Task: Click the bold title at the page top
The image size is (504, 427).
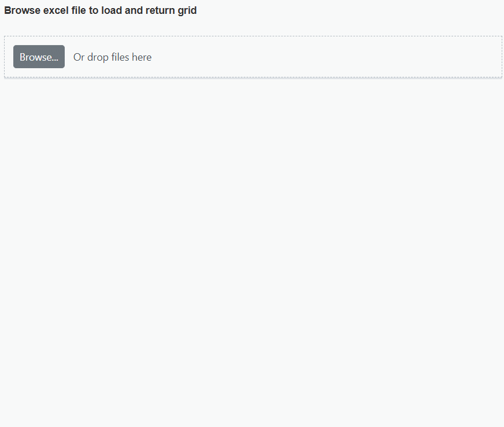Action: [100, 10]
